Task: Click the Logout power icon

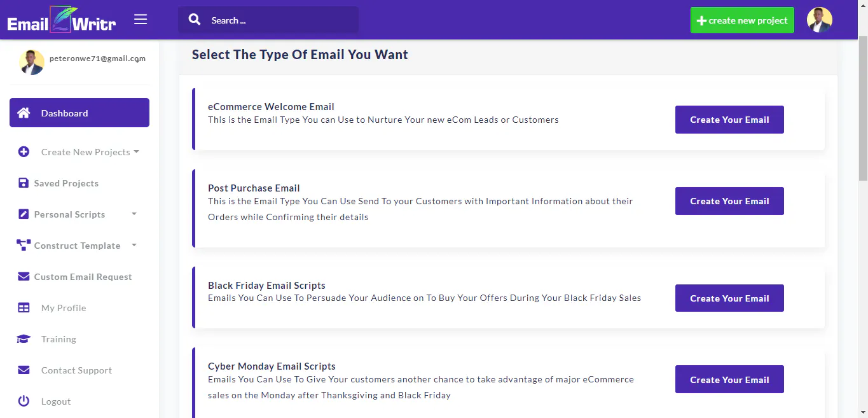Action: coord(24,401)
